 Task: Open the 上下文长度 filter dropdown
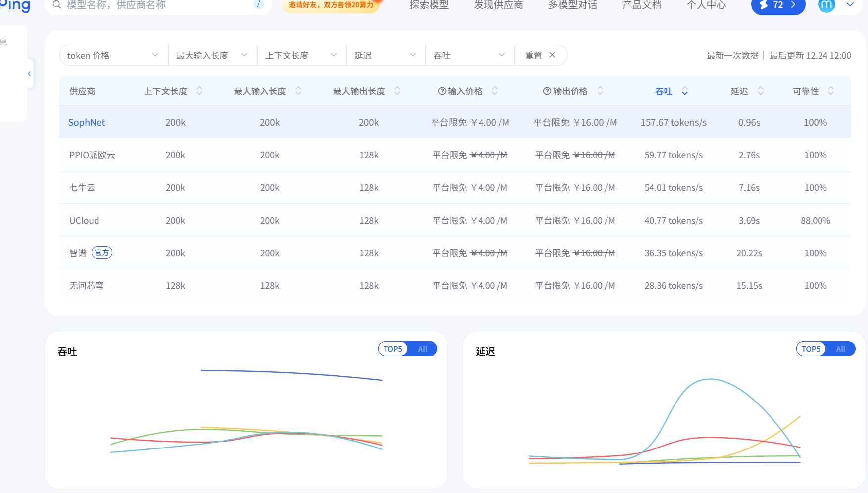click(x=302, y=55)
